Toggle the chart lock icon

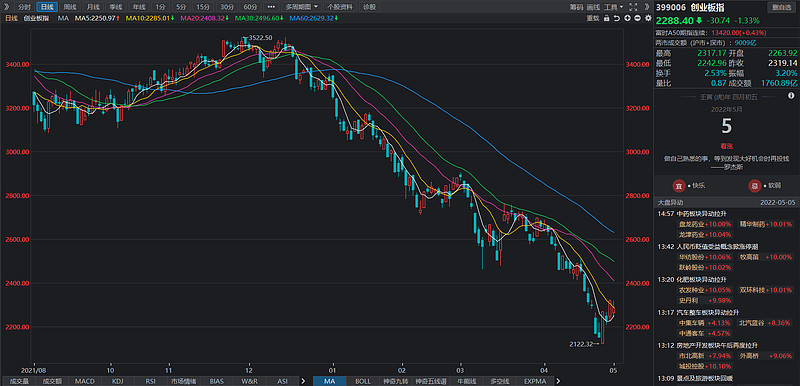click(607, 18)
